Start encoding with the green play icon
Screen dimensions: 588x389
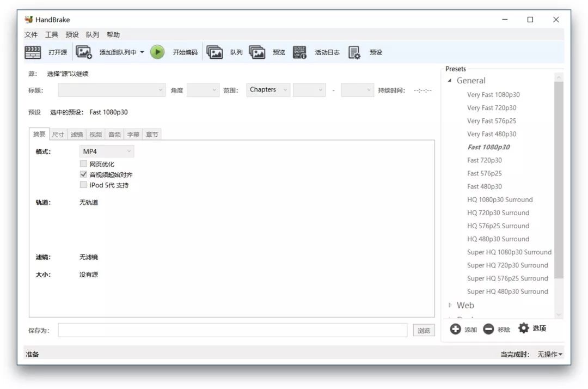pyautogui.click(x=157, y=52)
